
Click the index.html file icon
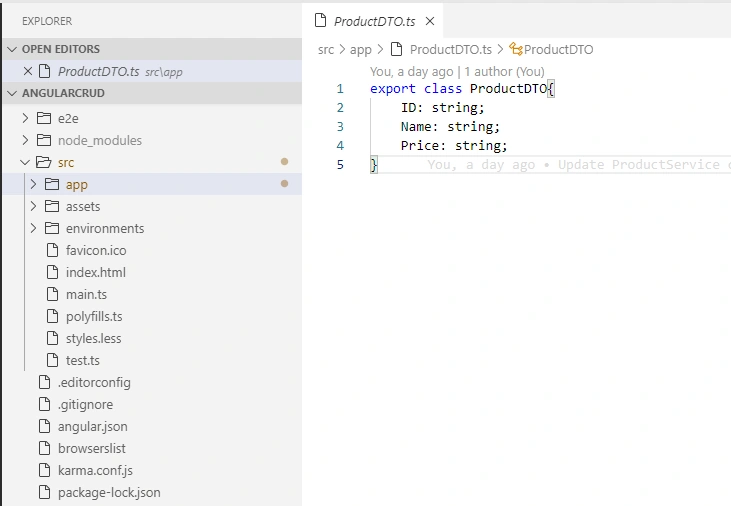[53, 272]
